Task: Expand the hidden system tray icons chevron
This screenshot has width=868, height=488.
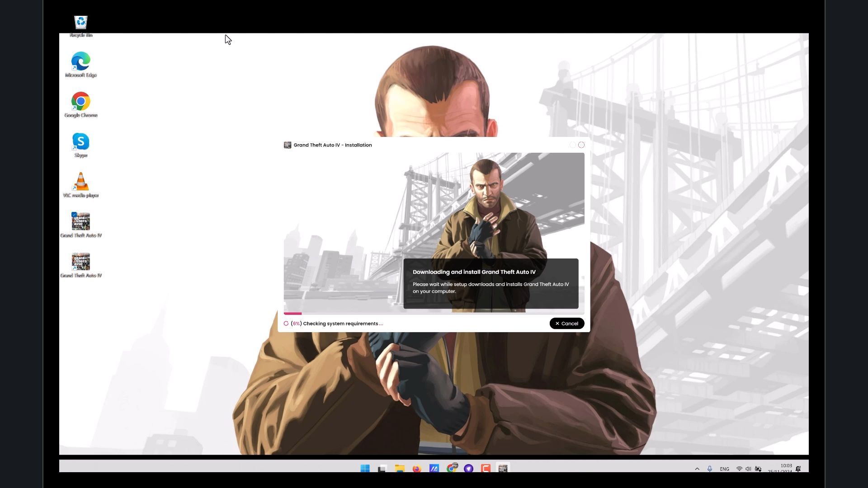Action: pos(697,469)
